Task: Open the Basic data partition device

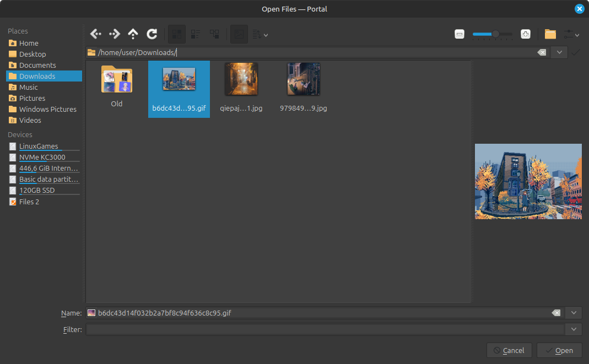Action: pyautogui.click(x=44, y=180)
